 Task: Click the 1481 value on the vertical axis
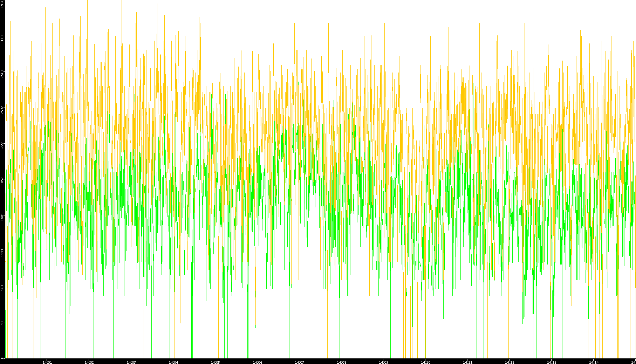click(2, 217)
